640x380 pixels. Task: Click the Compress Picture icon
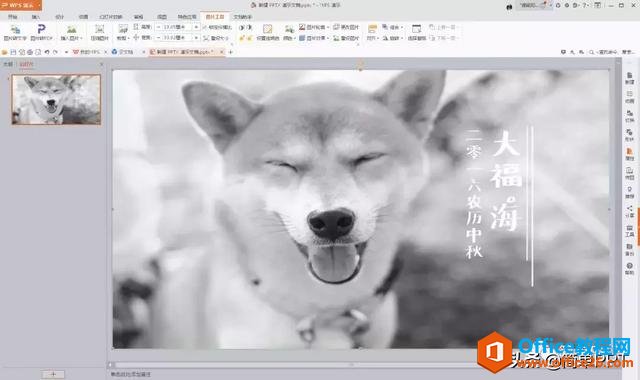tap(99, 29)
